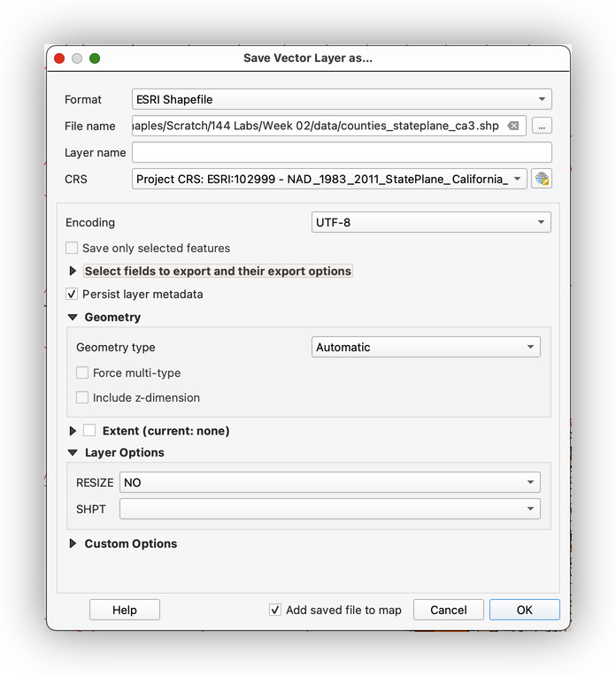Enable Force multi-type checkbox
This screenshot has height=676, width=616.
tap(82, 373)
